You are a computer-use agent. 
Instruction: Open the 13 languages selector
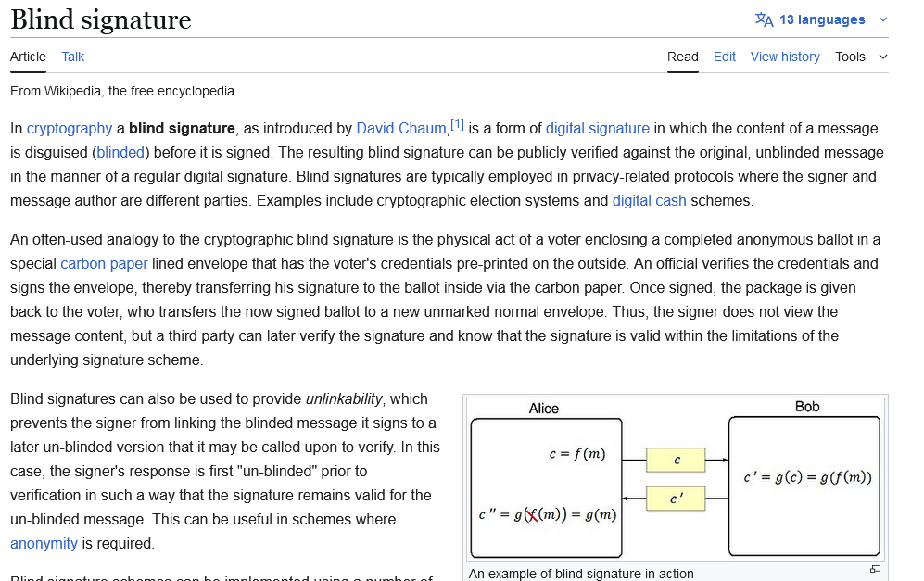[x=821, y=19]
